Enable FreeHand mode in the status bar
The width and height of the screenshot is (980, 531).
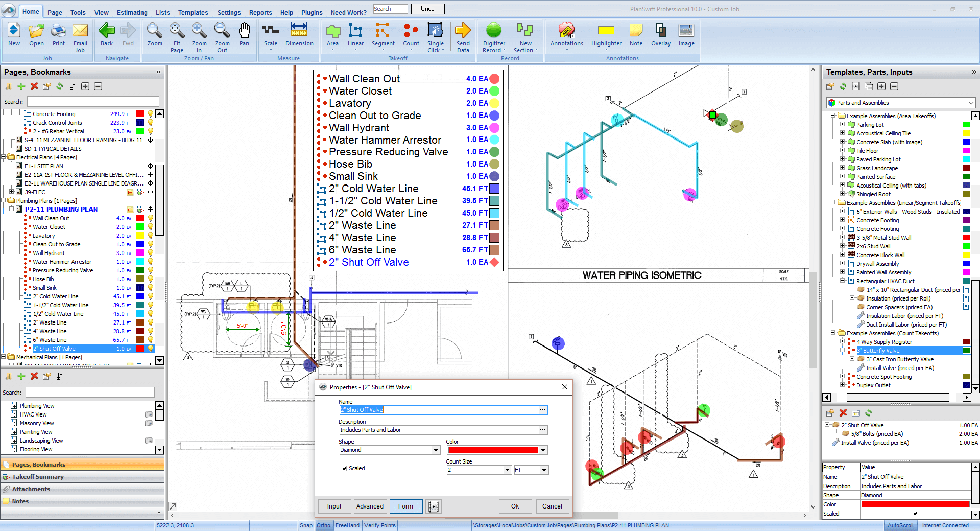pyautogui.click(x=347, y=525)
